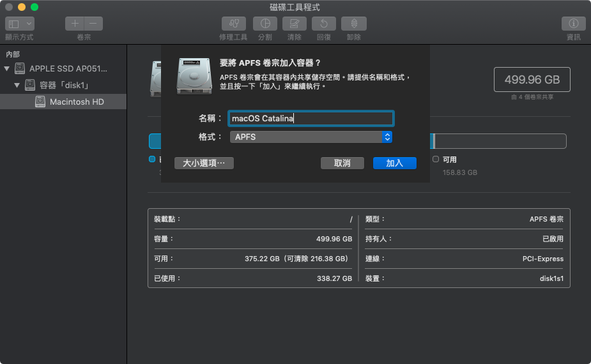Click the remove volume minus button
This screenshot has height=364, width=591.
93,24
